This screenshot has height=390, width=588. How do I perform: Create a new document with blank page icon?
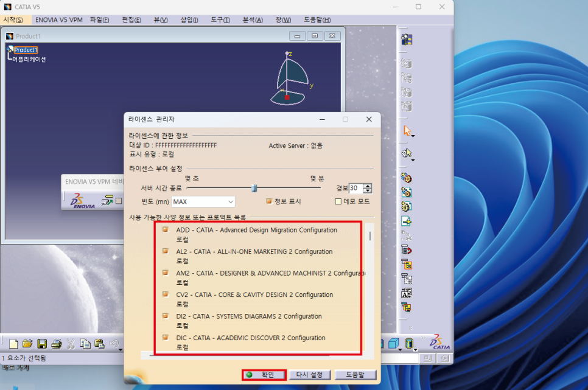click(13, 344)
